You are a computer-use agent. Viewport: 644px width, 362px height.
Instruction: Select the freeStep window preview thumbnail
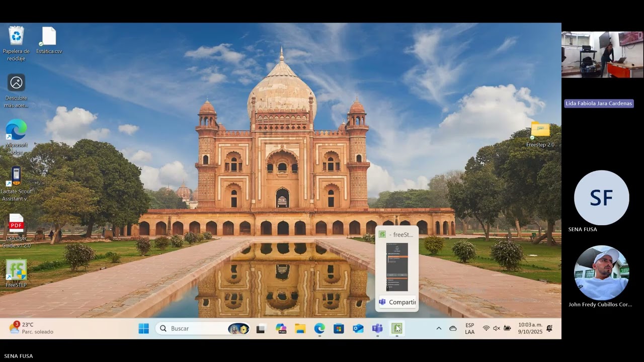point(397,267)
